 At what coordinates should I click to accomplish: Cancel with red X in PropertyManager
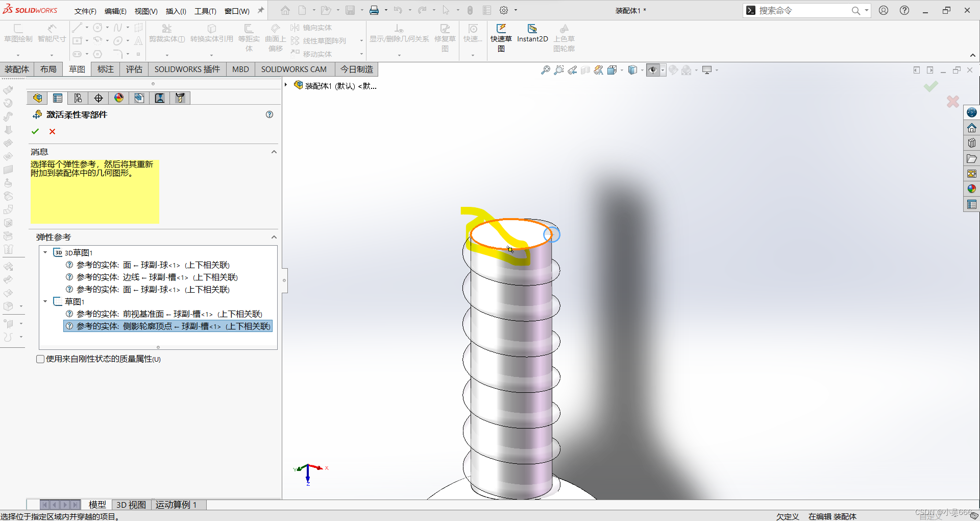click(52, 131)
